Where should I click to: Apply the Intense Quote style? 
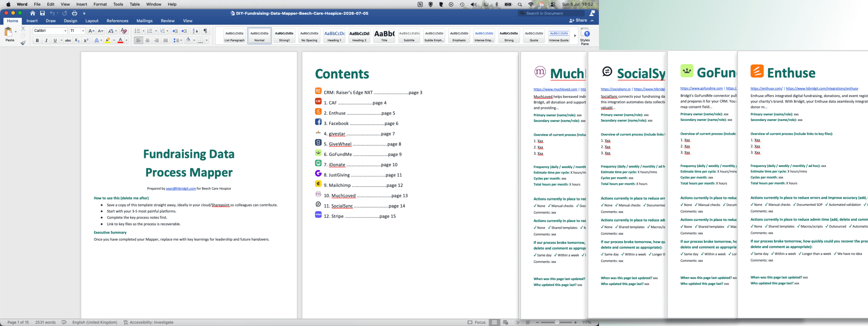tap(559, 35)
